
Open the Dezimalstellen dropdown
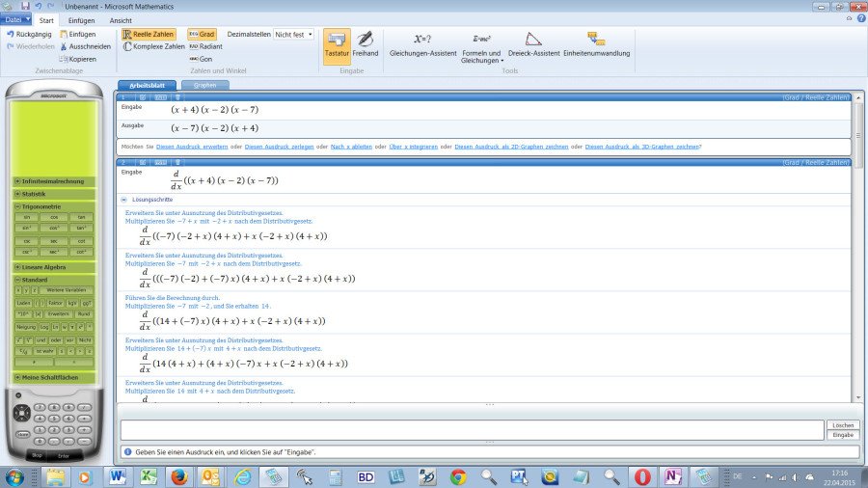pos(294,35)
